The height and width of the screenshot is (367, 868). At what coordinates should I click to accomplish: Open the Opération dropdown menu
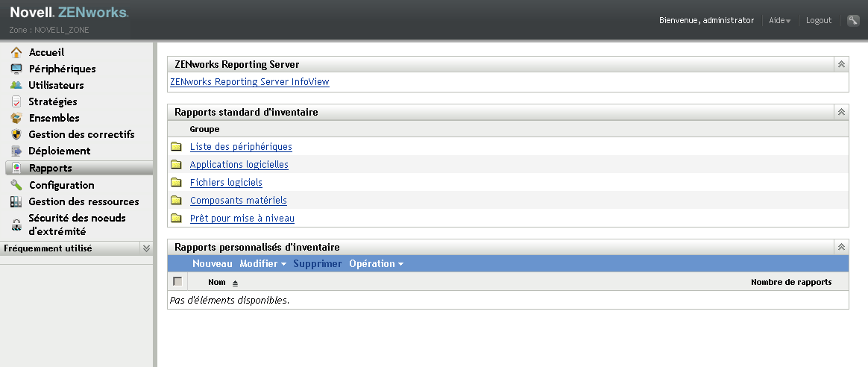pos(376,264)
